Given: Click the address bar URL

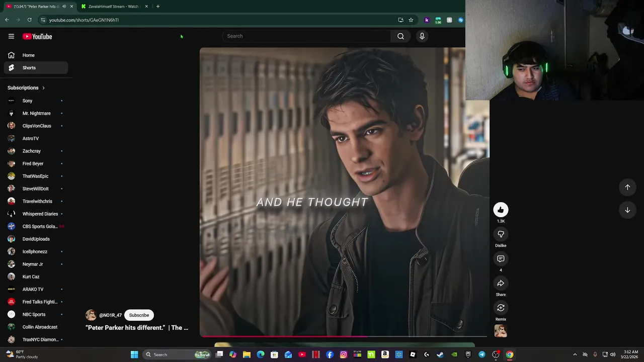Looking at the screenshot, I should tap(84, 20).
